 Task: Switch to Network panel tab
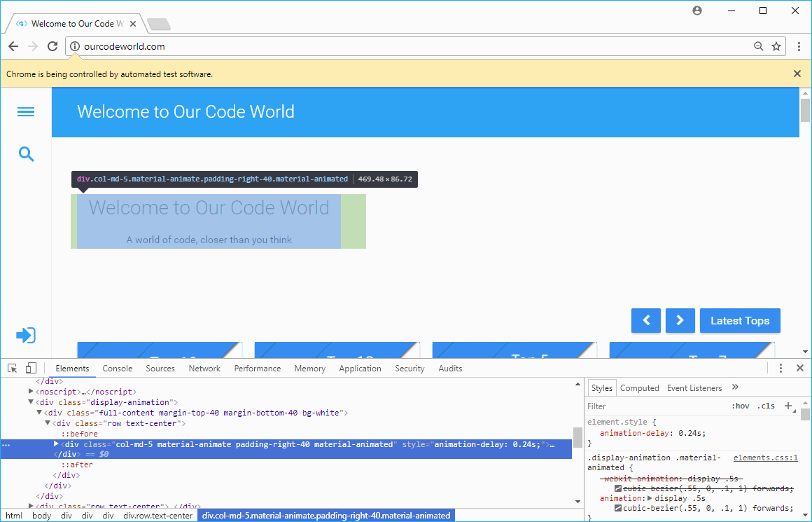point(204,369)
